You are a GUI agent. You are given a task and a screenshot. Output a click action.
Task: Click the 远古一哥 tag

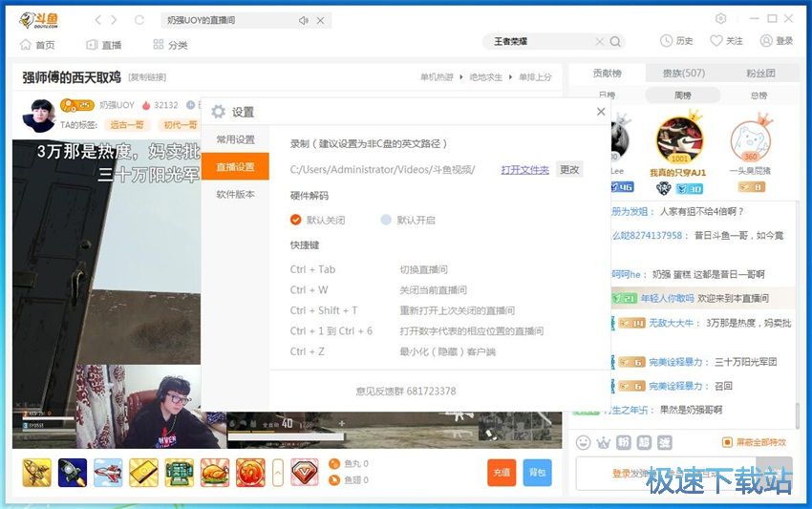[127, 125]
